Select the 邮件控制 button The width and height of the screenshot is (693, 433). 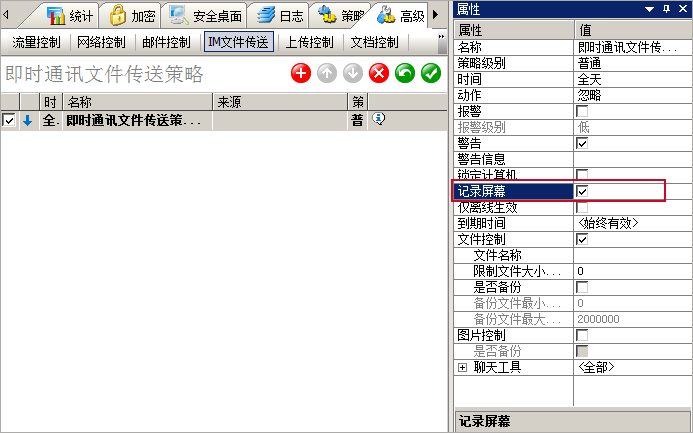tap(165, 42)
